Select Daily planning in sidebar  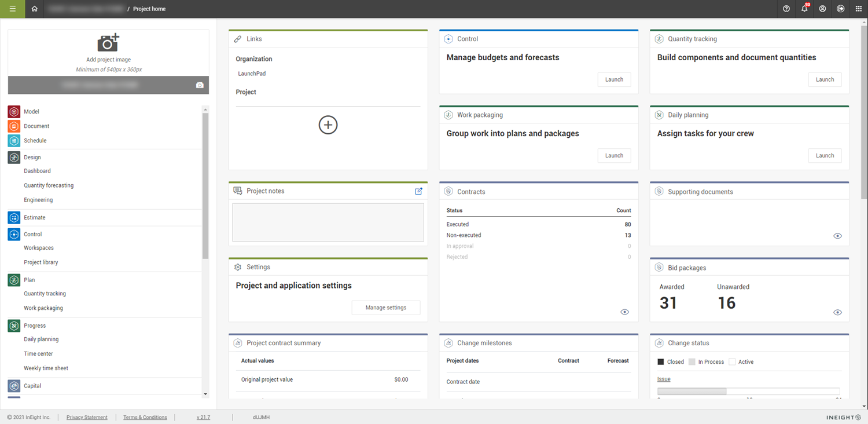(x=41, y=339)
